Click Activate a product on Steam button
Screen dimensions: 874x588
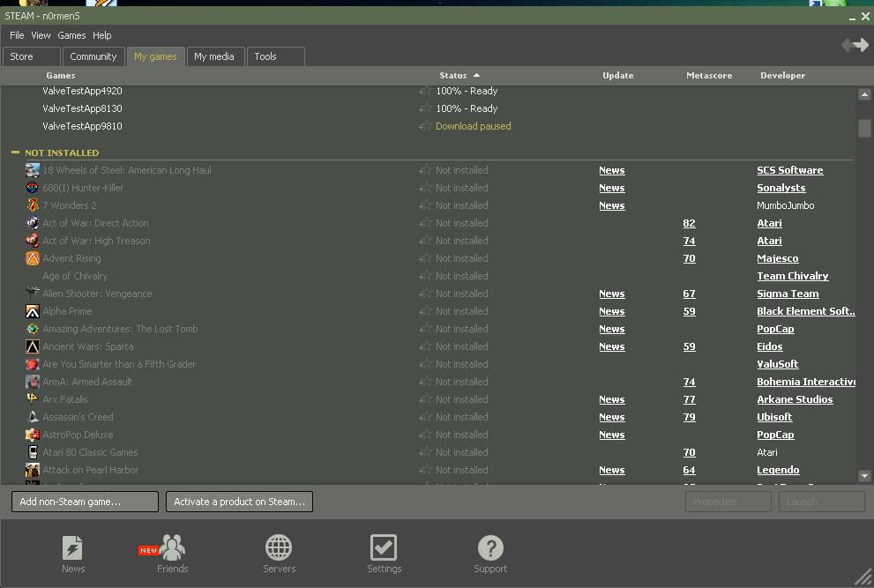[239, 502]
